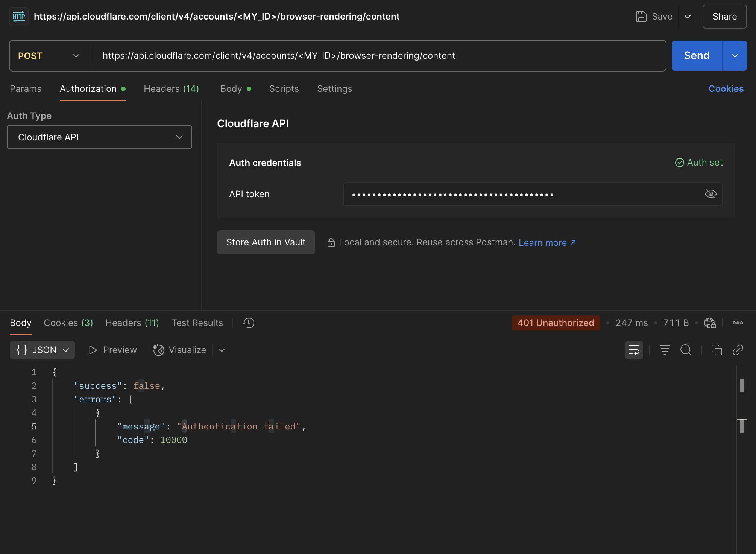
Task: Copy response body using copy icon
Action: [x=717, y=350]
